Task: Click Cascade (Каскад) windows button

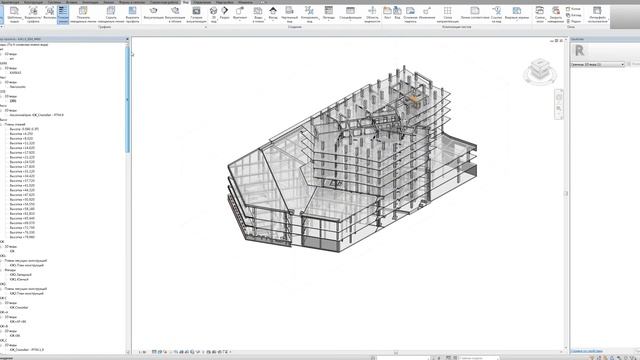Action: tap(574, 15)
